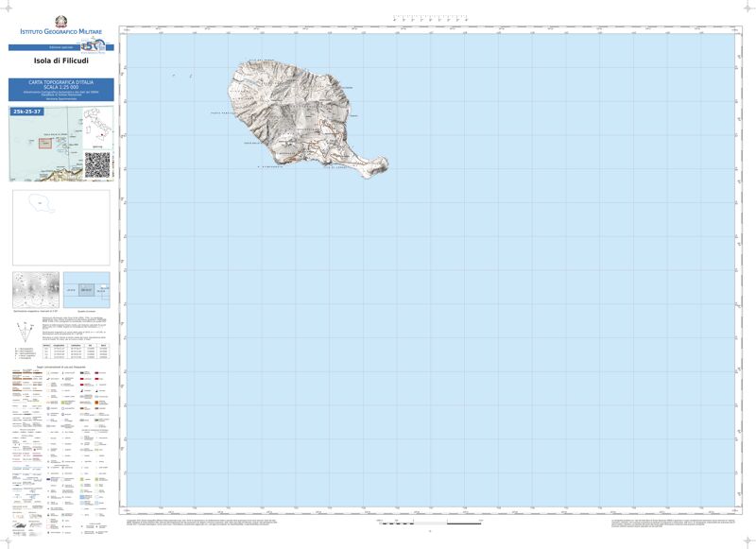Click the small Italy inset map
The width and height of the screenshot is (756, 549).
click(95, 129)
